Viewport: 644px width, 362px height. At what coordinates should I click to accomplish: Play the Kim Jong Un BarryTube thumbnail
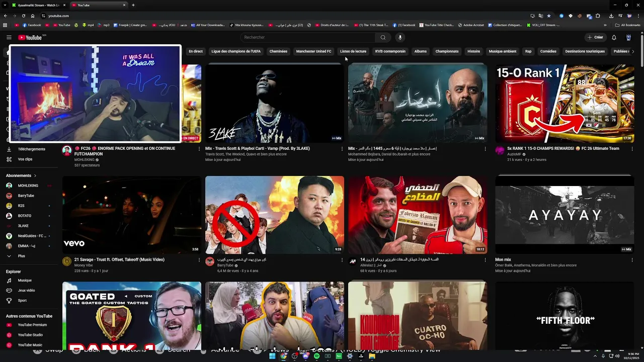point(275,215)
